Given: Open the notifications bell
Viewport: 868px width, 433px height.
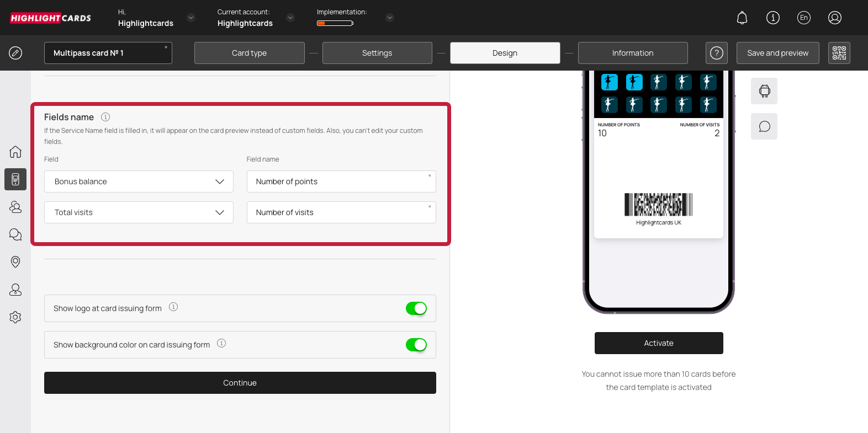Looking at the screenshot, I should pyautogui.click(x=742, y=18).
